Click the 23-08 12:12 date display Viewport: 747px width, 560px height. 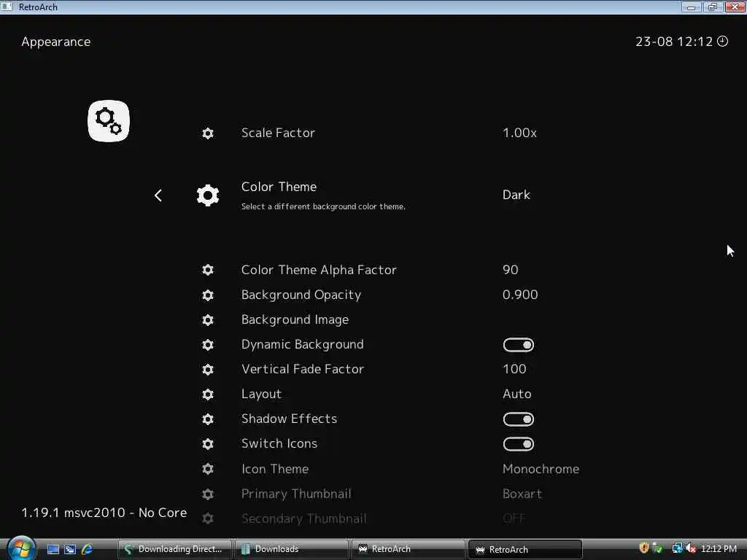pyautogui.click(x=673, y=42)
